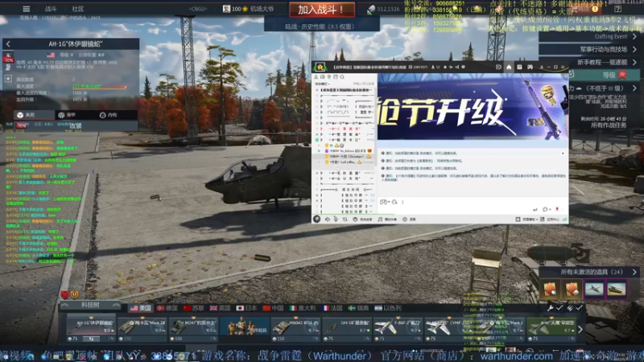Click the YY video playback icon
This screenshot has width=644, height=362.
pos(498,67)
